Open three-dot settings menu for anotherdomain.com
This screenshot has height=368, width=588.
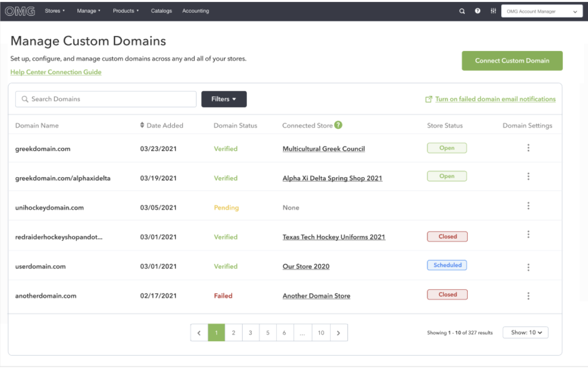click(x=528, y=296)
